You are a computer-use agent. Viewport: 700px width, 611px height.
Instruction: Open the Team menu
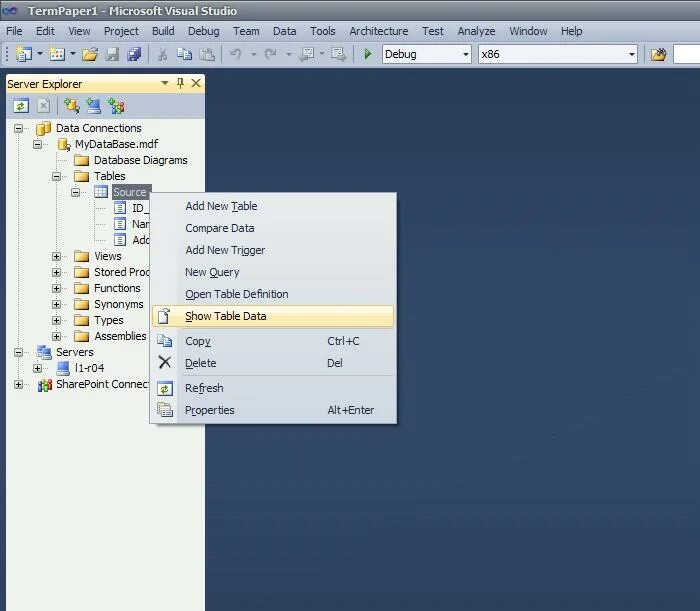point(246,31)
